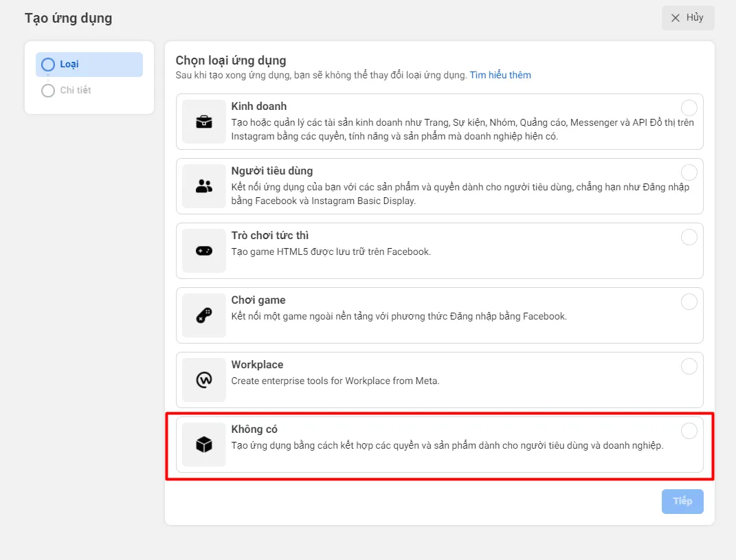Click the 'Chọn loại ứng dụng' heading
Viewport: 736px width, 560px height.
231,60
